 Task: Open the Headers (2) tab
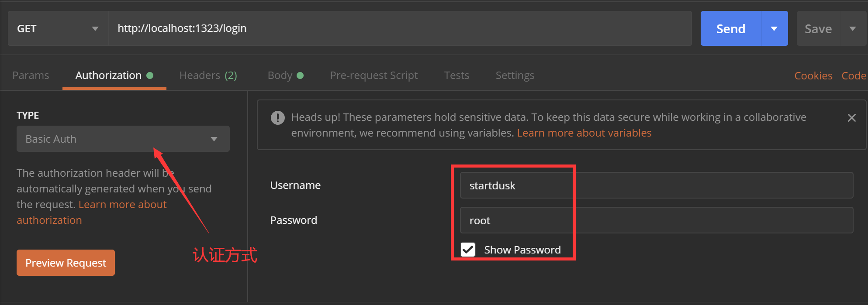tap(208, 75)
